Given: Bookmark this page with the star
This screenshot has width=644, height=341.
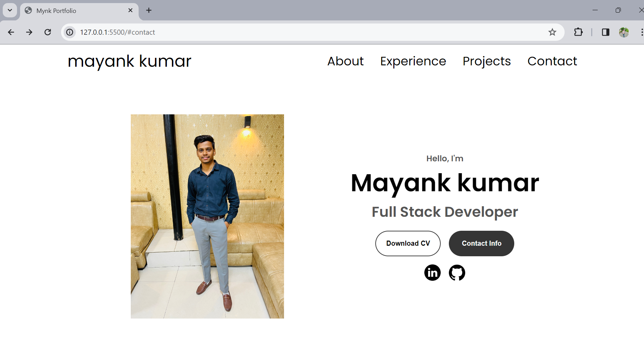Looking at the screenshot, I should (x=552, y=32).
